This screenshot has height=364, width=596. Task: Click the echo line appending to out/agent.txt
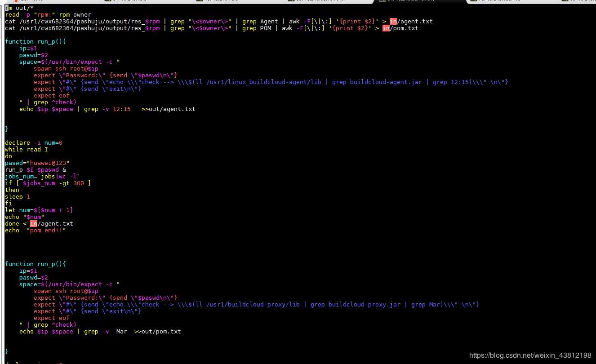pos(107,109)
